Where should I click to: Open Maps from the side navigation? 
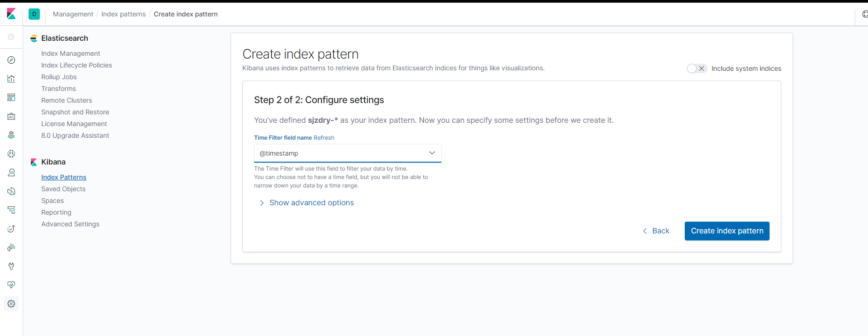(x=11, y=135)
